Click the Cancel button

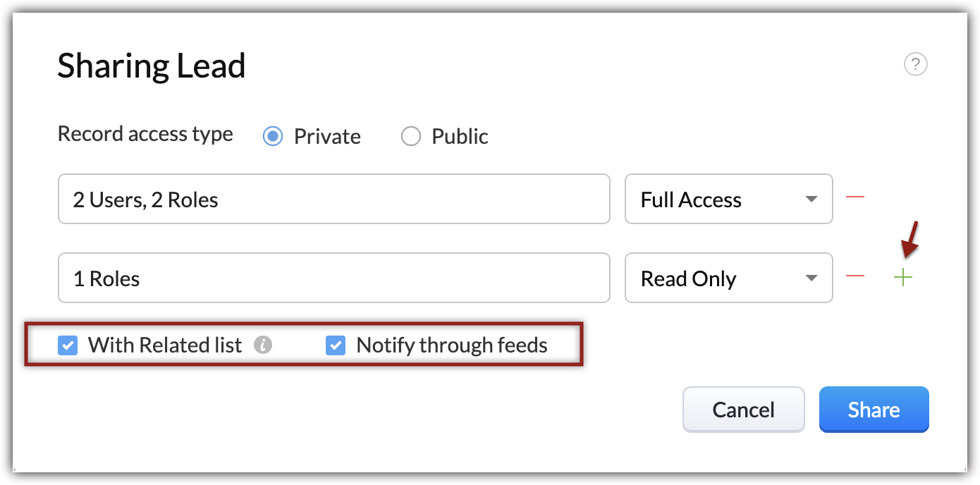[743, 410]
